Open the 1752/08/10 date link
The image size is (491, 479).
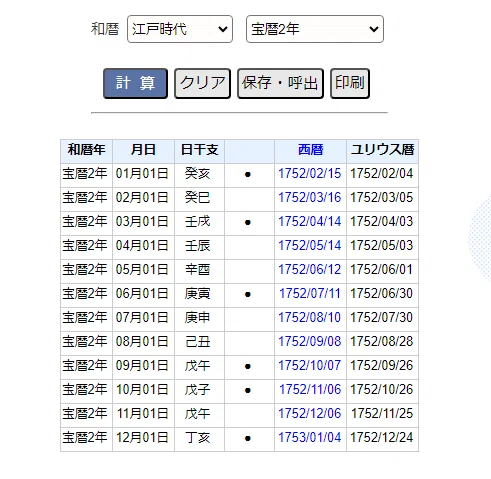(x=310, y=318)
